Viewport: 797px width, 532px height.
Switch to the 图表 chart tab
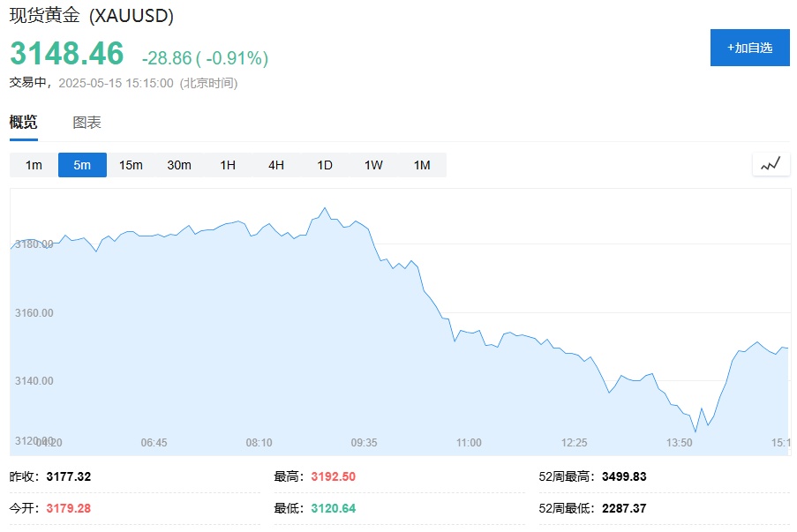(x=86, y=123)
